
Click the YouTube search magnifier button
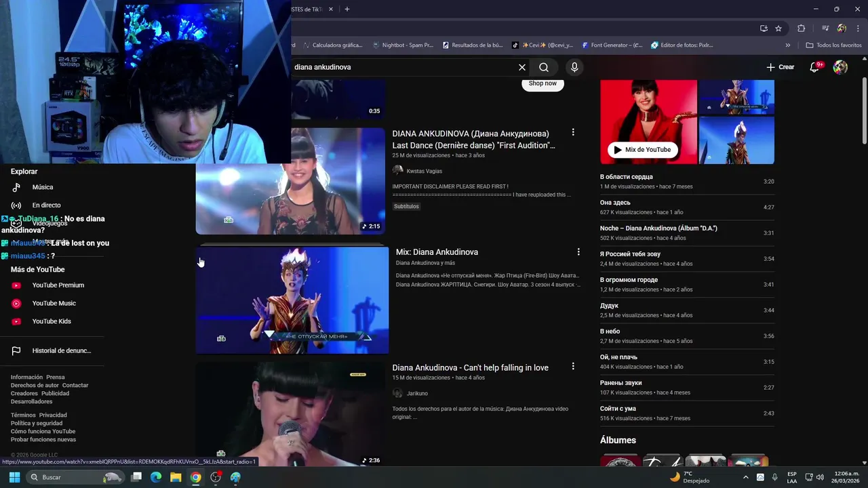pyautogui.click(x=544, y=67)
